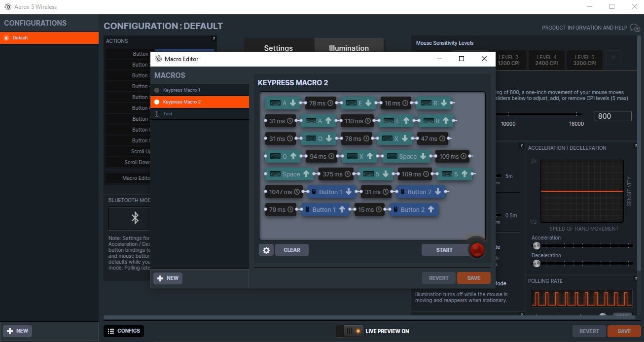The image size is (644, 342).
Task: Click the 1047 ms delay block
Action: pyautogui.click(x=281, y=192)
